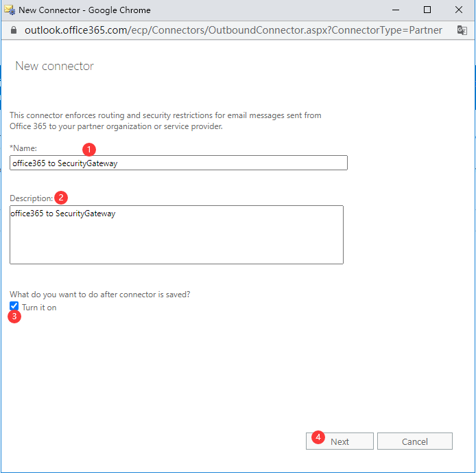Image resolution: width=476 pixels, height=473 pixels.
Task: Click the "New connector" page heading
Action: click(54, 67)
